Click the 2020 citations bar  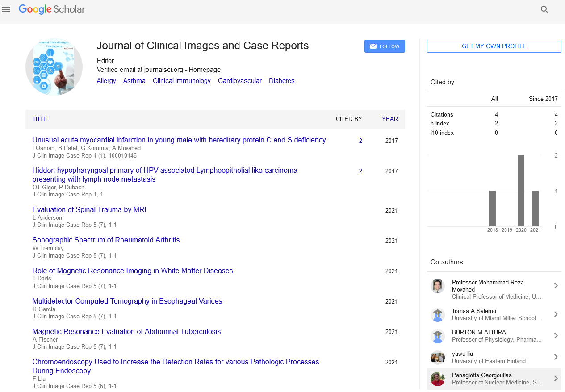[x=521, y=191]
